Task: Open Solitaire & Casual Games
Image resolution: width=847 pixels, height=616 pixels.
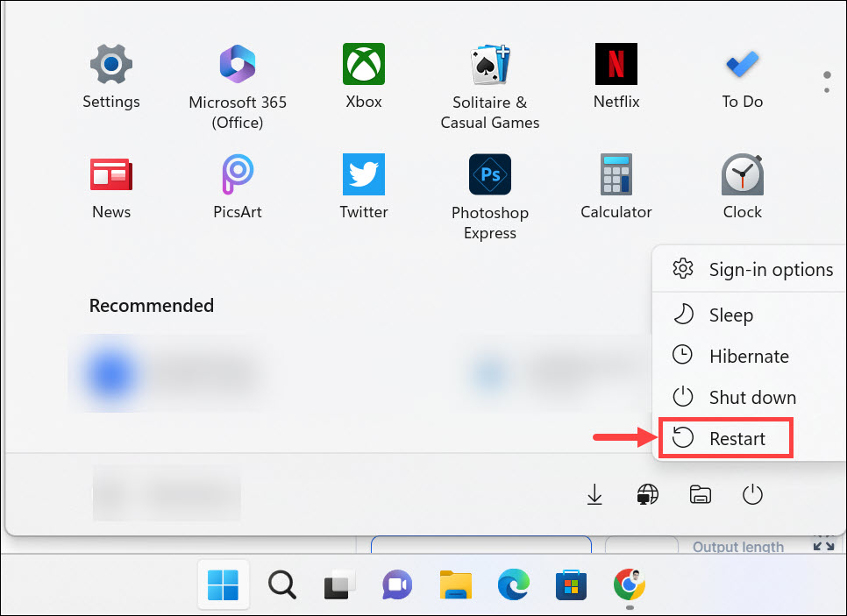Action: (x=489, y=87)
